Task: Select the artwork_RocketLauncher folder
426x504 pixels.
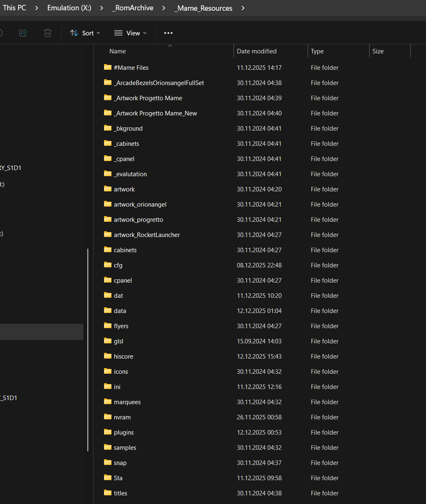Action: tap(146, 235)
